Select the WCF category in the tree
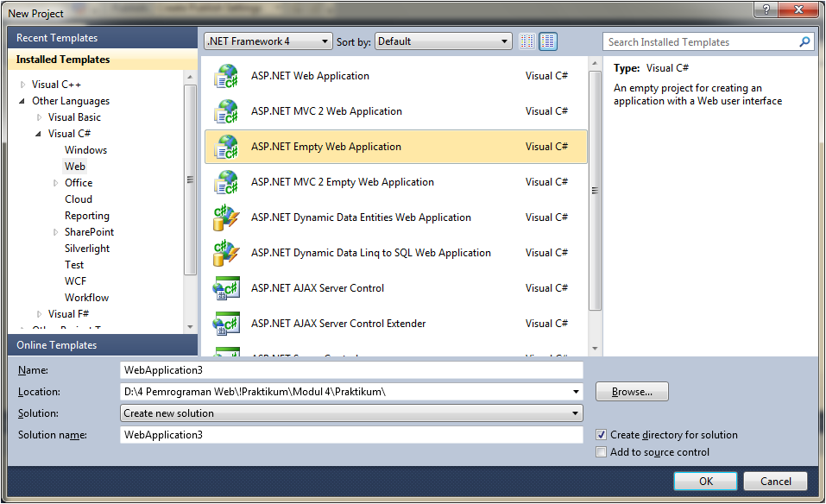This screenshot has width=826, height=504. [75, 281]
